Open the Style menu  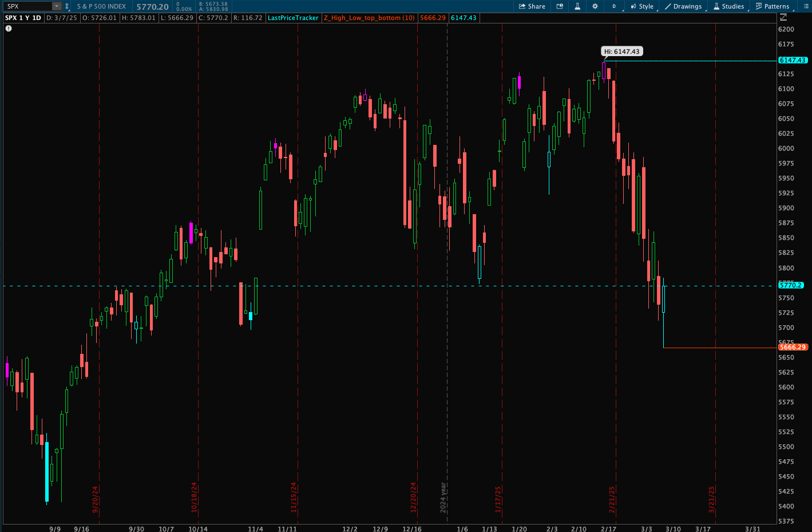642,6
